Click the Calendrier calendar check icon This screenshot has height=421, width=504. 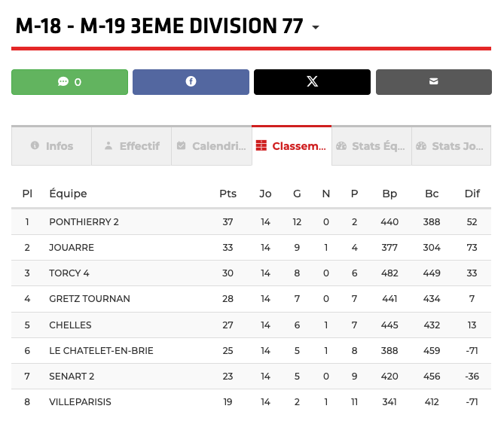181,146
